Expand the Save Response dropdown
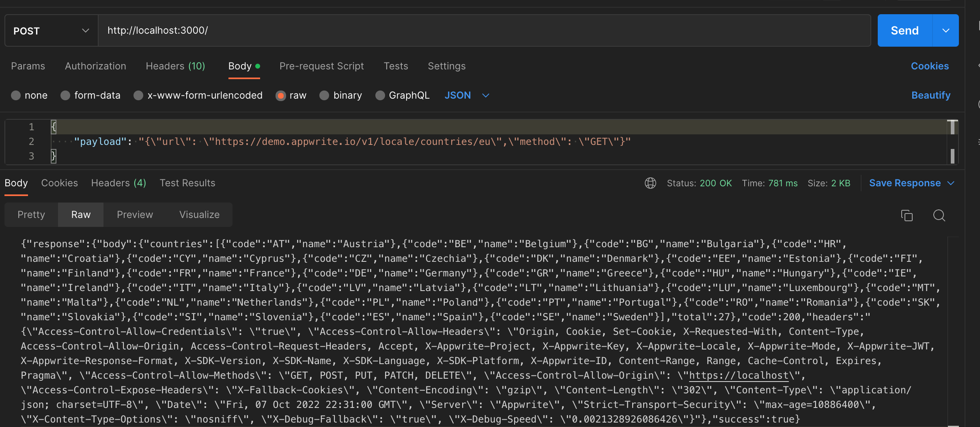Screen dimensions: 980x427 tap(951, 183)
